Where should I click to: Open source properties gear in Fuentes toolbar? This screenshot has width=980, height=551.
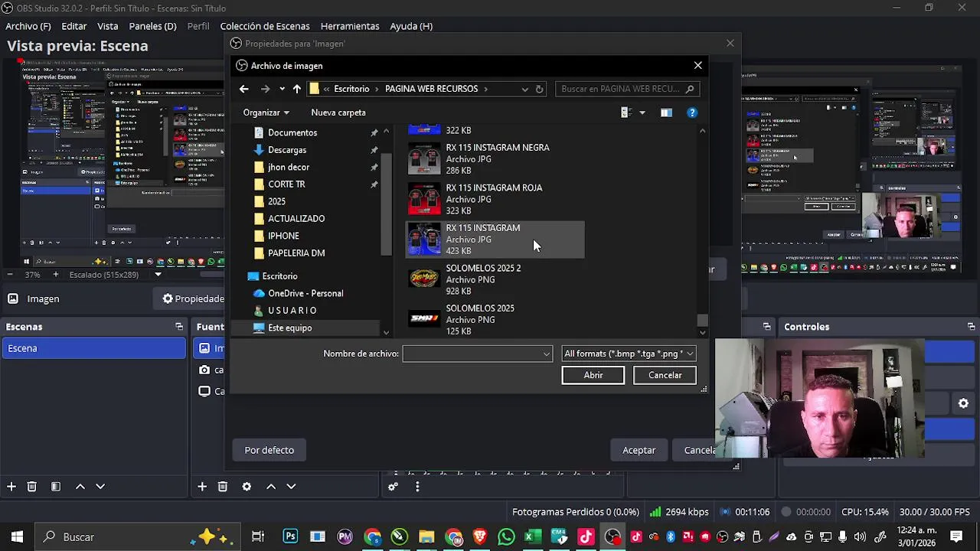click(x=247, y=487)
